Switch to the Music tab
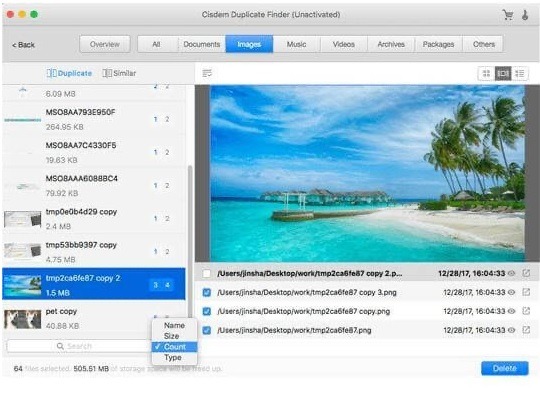540x408 pixels. [297, 44]
